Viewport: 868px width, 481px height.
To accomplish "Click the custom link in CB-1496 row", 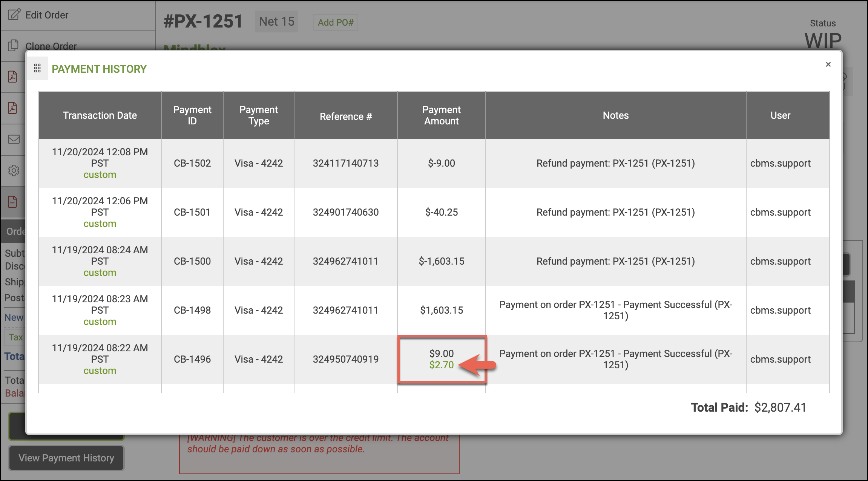I will pos(100,371).
